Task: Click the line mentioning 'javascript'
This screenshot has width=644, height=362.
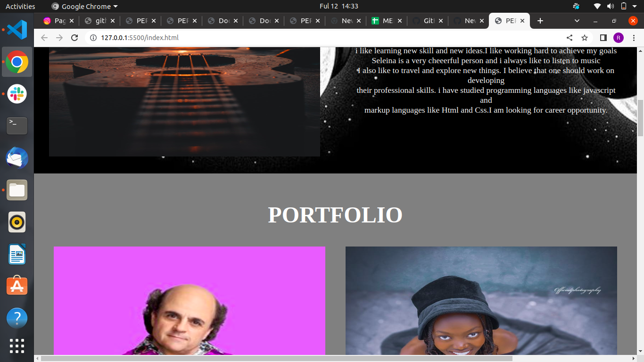Action: (486, 90)
